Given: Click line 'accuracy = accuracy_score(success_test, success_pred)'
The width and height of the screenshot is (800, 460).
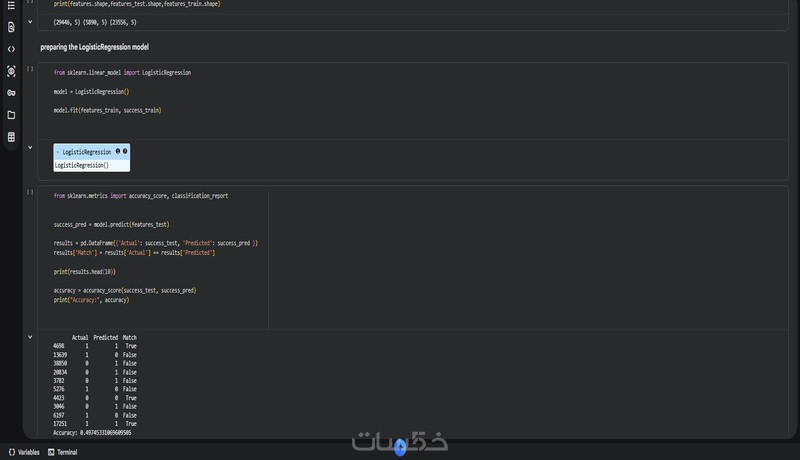Looking at the screenshot, I should [x=125, y=291].
